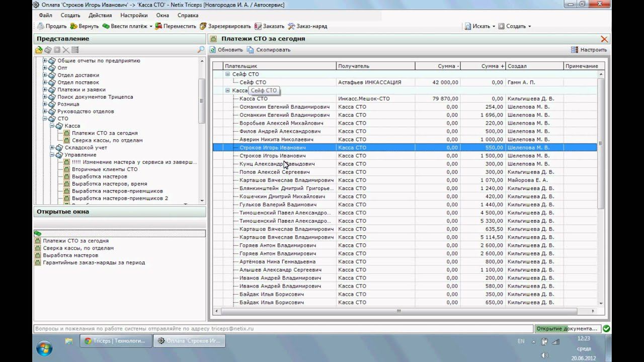Open the Окна menu
Image resolution: width=644 pixels, height=362 pixels.
point(163,16)
